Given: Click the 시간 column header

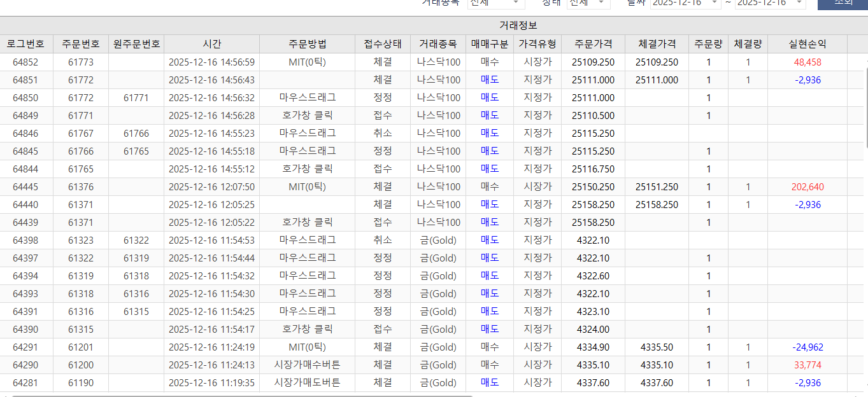Looking at the screenshot, I should pos(211,44).
